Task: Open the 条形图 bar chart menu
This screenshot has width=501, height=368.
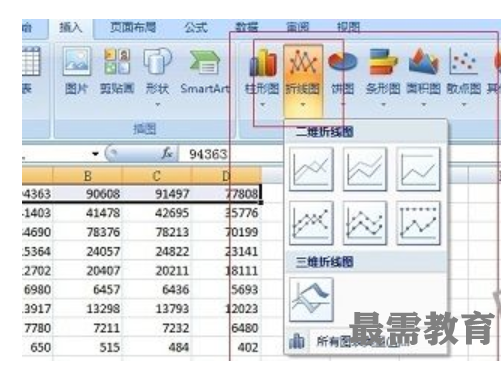Action: 383,77
